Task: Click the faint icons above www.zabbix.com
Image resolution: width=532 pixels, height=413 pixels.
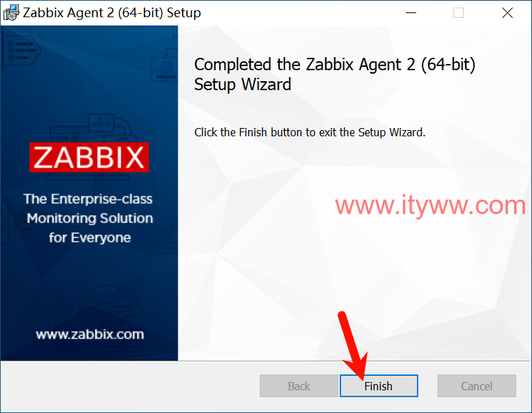Action: coord(98,305)
